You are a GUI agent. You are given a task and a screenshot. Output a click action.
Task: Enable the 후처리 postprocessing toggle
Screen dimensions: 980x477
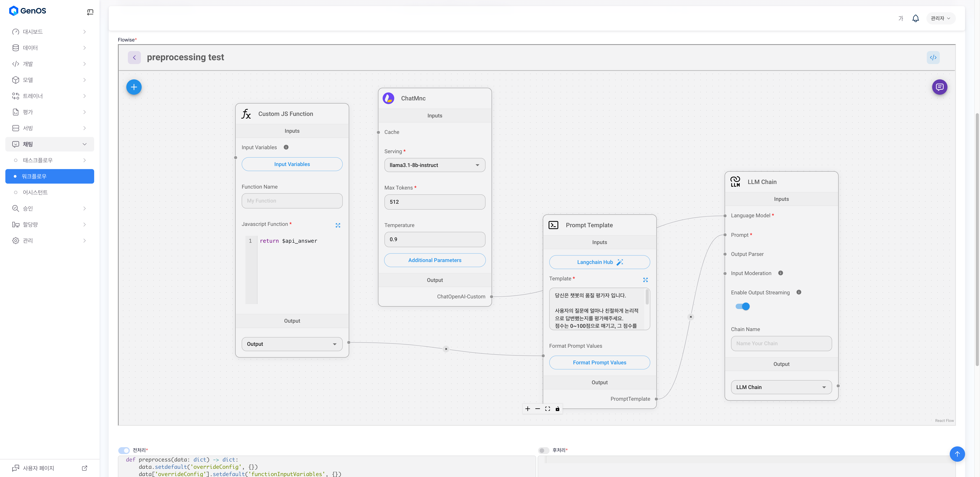tap(544, 450)
